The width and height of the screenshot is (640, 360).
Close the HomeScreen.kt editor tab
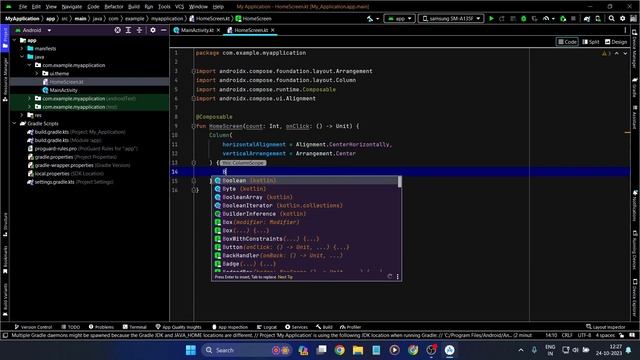coord(273,30)
